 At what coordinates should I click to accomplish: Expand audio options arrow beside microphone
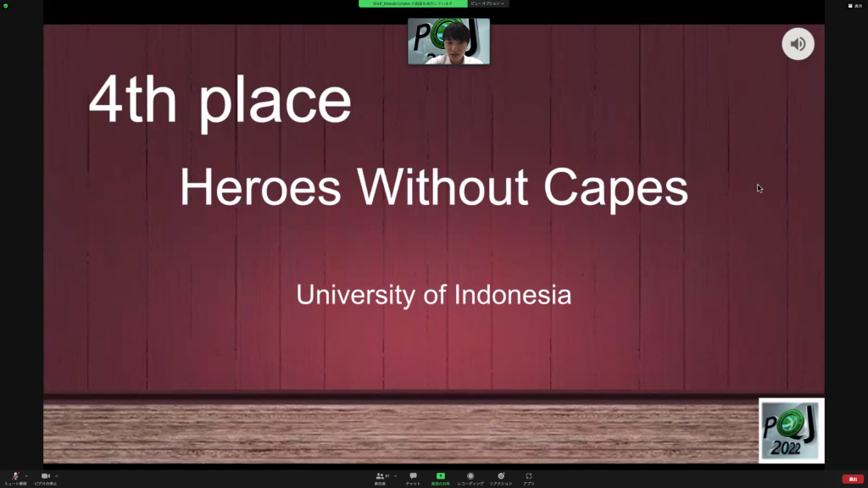tap(26, 475)
